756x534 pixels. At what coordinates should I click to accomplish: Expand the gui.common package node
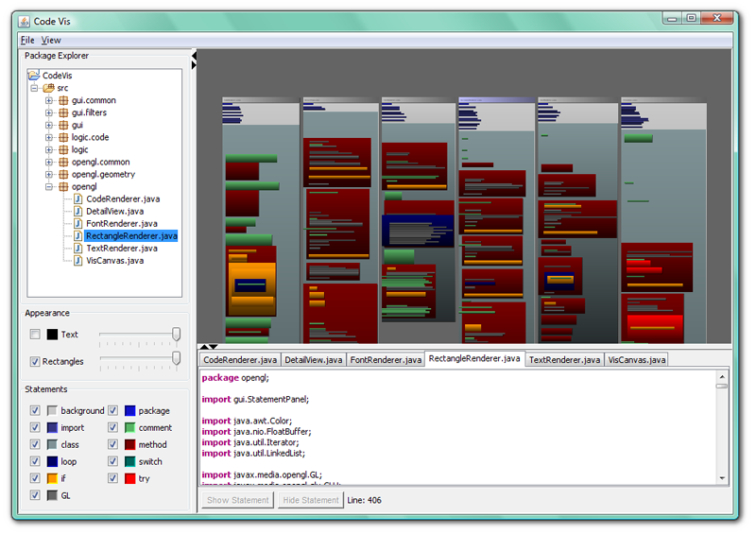(49, 100)
